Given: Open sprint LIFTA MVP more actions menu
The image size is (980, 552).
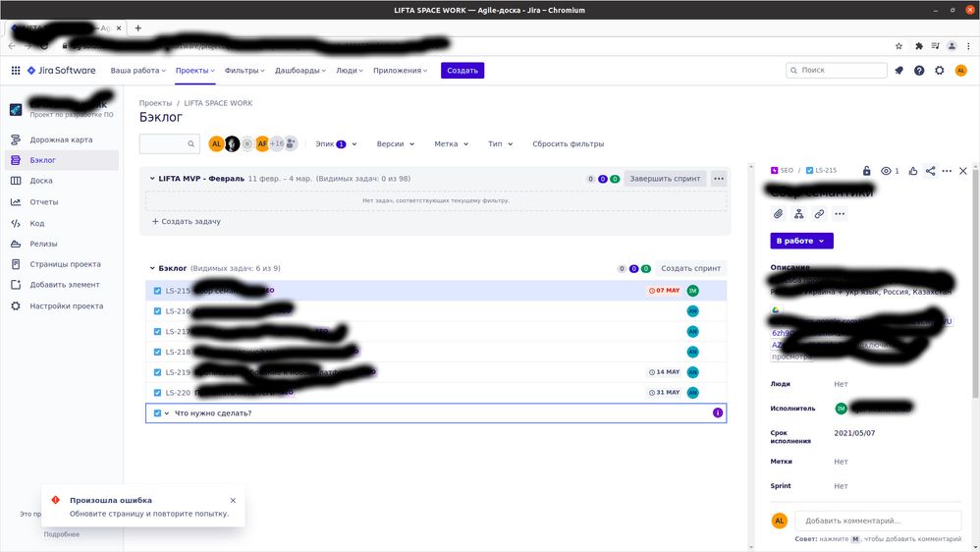Looking at the screenshot, I should [719, 179].
